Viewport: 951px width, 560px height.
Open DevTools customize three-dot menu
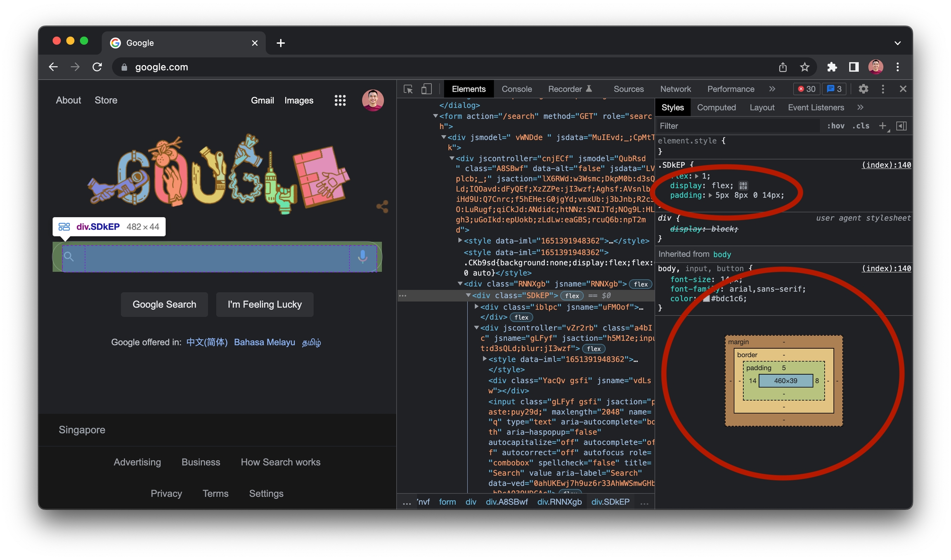[883, 89]
